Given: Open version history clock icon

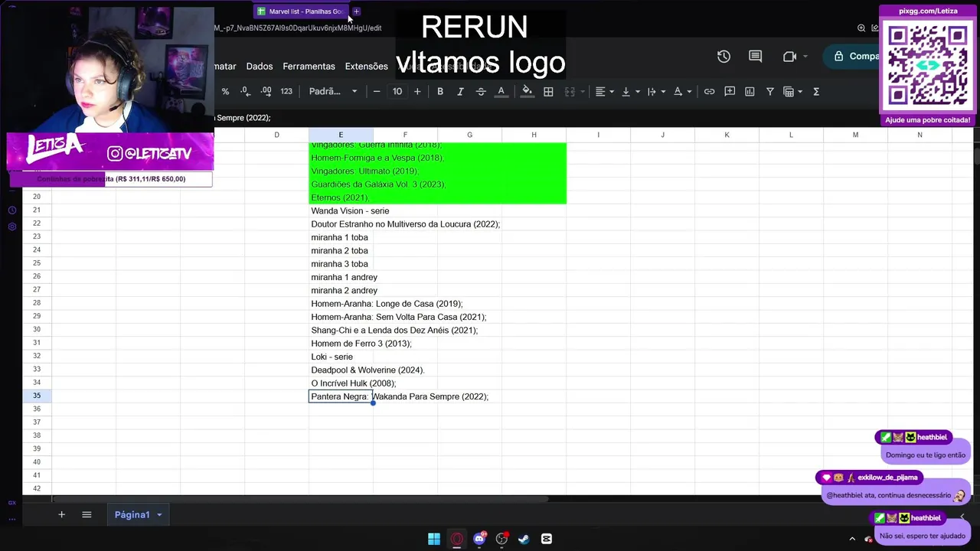Looking at the screenshot, I should pyautogui.click(x=724, y=56).
